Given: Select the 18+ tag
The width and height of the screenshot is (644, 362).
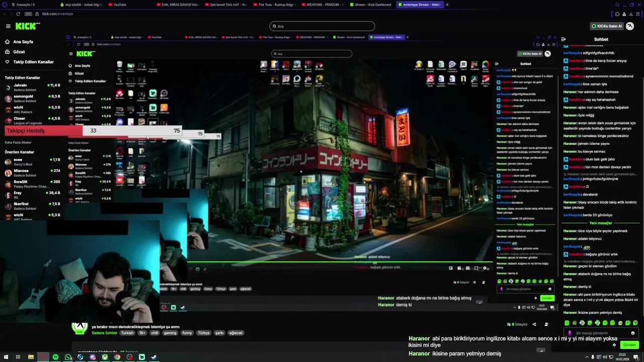Looking at the screenshot, I should (x=142, y=333).
